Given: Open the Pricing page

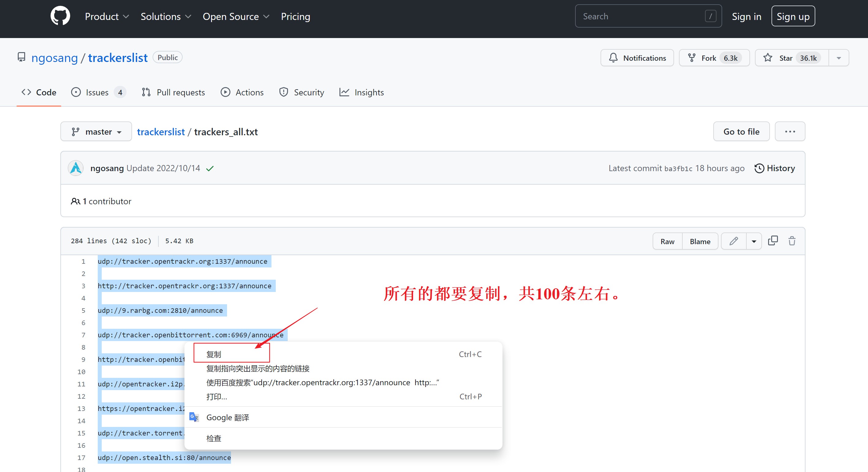Looking at the screenshot, I should pyautogui.click(x=295, y=17).
